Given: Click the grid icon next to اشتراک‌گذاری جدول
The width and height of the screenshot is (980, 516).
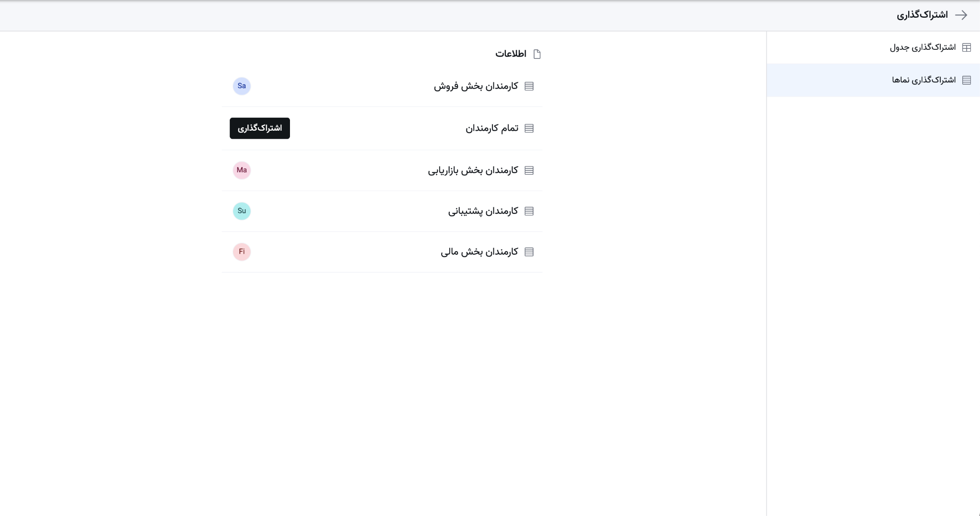Looking at the screenshot, I should tap(967, 47).
